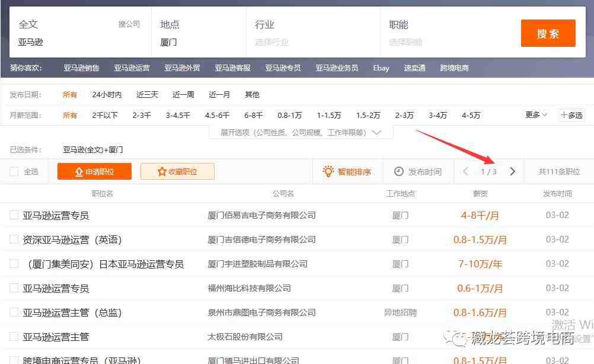Click the 亚马逊销售 suggestion
The image size is (594, 364).
pos(81,68)
